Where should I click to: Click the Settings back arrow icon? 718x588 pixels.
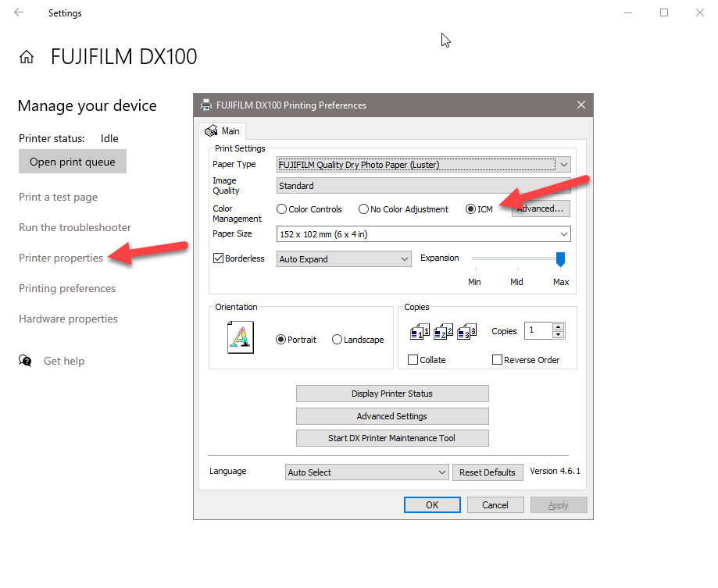point(19,12)
